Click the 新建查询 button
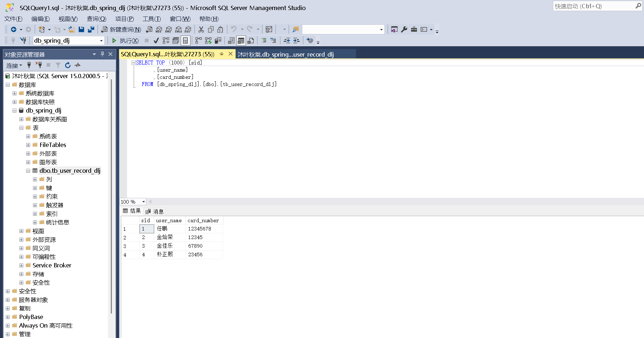 (x=121, y=29)
